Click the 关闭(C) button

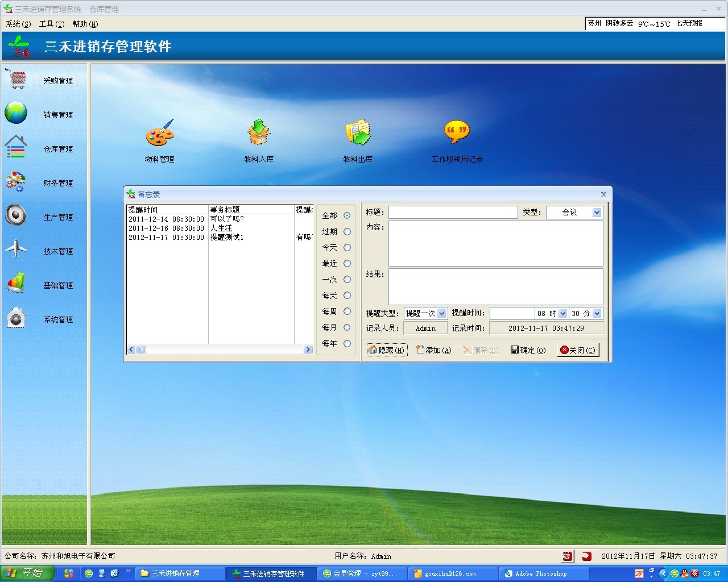[x=578, y=350]
